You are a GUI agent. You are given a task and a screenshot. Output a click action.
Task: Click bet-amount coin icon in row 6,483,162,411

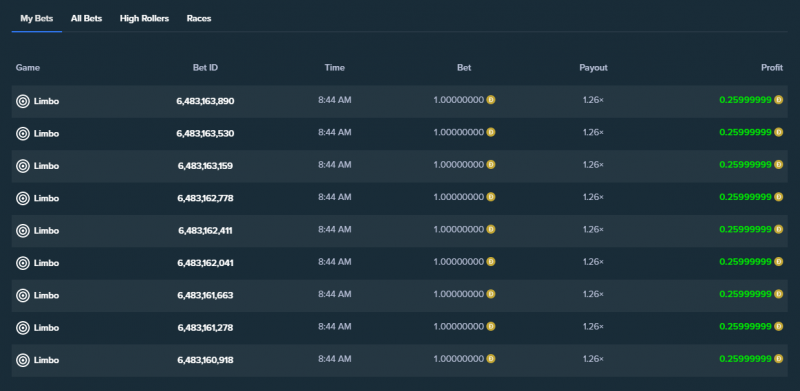click(491, 229)
